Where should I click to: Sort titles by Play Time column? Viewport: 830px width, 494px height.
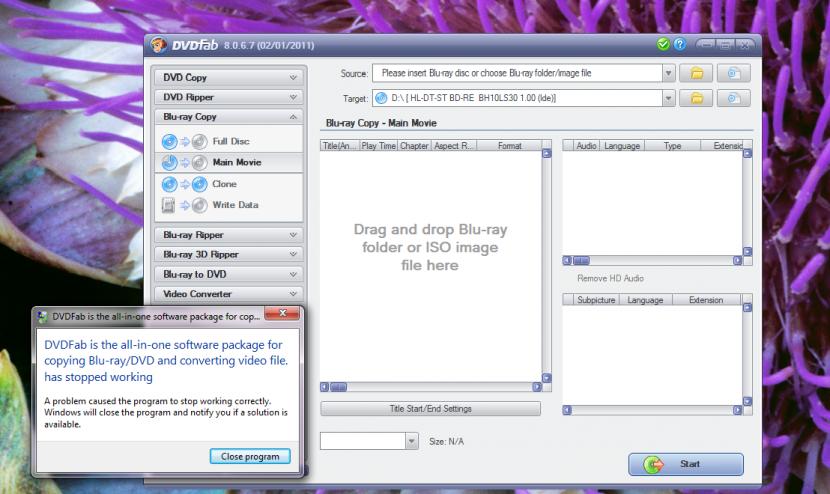[x=378, y=146]
